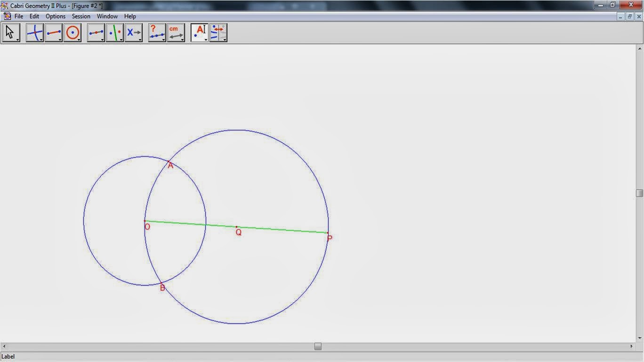This screenshot has width=644, height=362.
Task: Open the Macro X toolbox
Action: [x=134, y=33]
